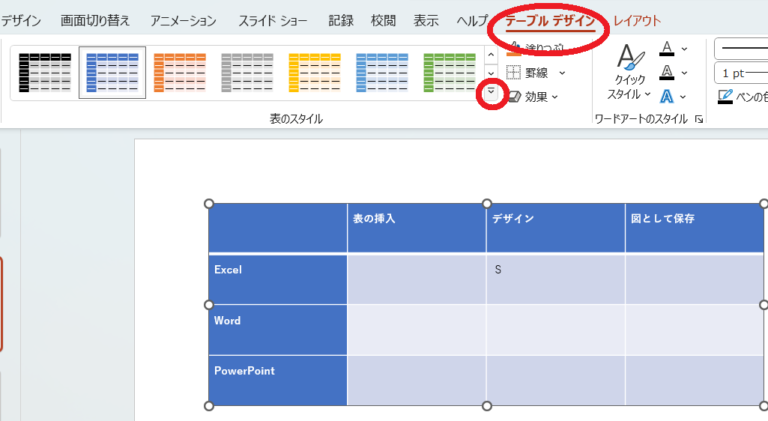Click the pen color icon
The image size is (768, 421).
coord(725,96)
